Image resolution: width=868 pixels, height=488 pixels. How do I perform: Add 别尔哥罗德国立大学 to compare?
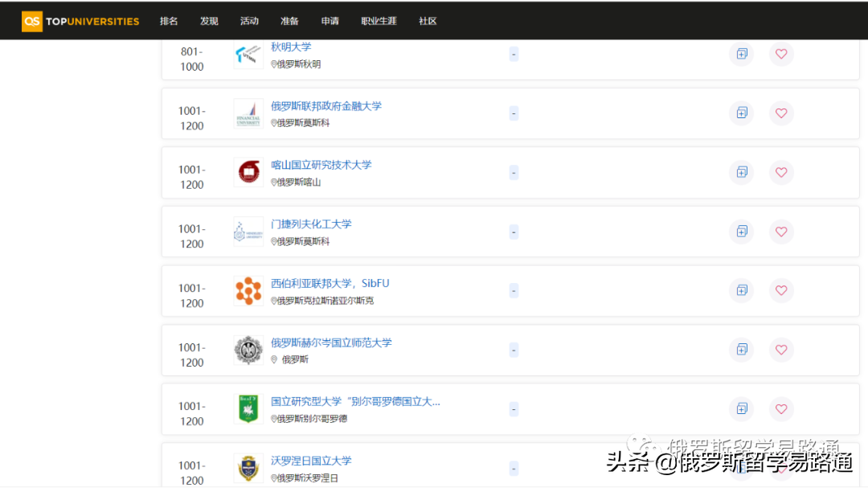pos(742,408)
